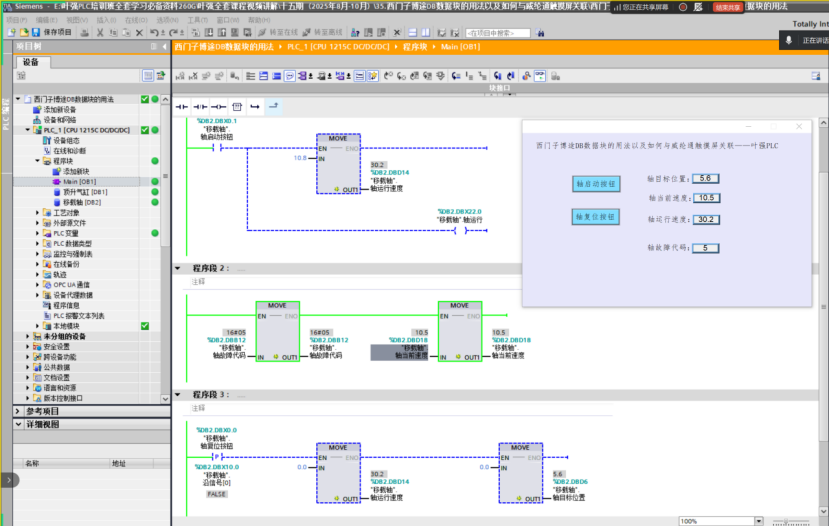Click 保存项目 save project button
Image resolution: width=829 pixels, height=526 pixels.
pos(52,33)
